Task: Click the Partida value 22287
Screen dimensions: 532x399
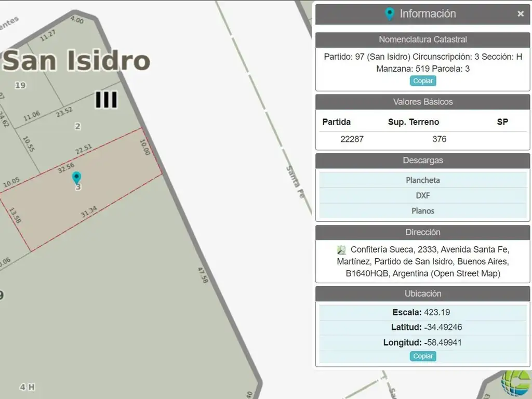Action: tap(352, 139)
